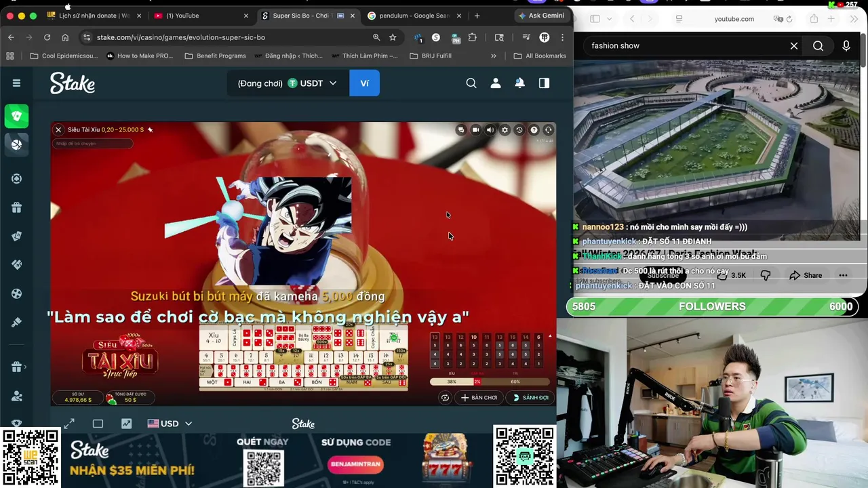Go to Chrome home page icon

click(65, 37)
